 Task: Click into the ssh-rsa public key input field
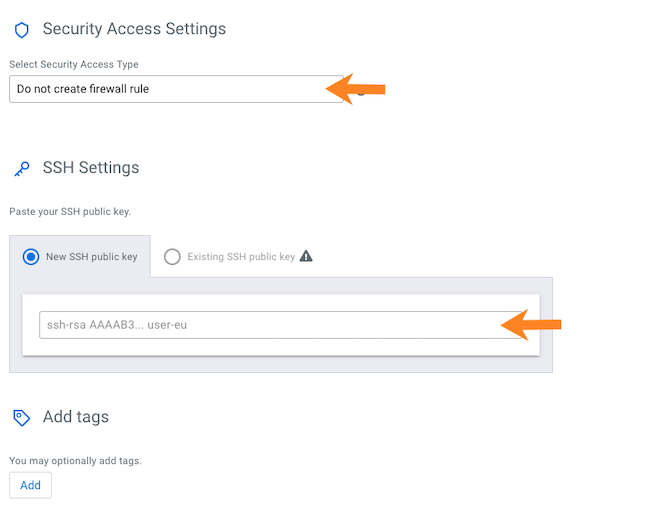270,325
